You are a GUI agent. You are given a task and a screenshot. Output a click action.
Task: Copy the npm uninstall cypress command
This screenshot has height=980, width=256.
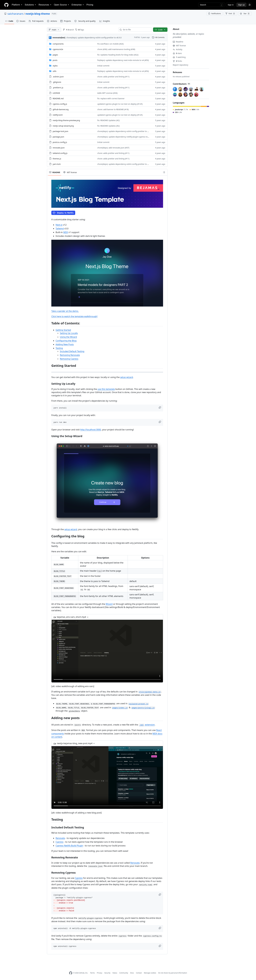(x=160, y=946)
